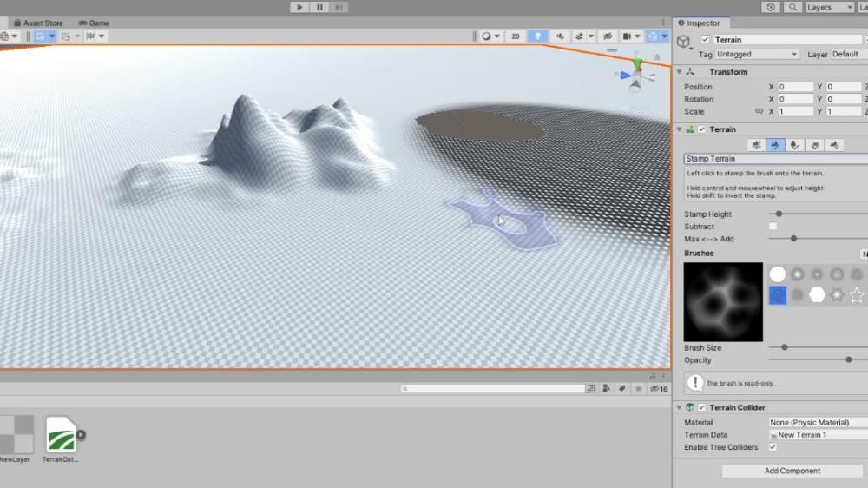Click the Add Component button

(x=792, y=471)
